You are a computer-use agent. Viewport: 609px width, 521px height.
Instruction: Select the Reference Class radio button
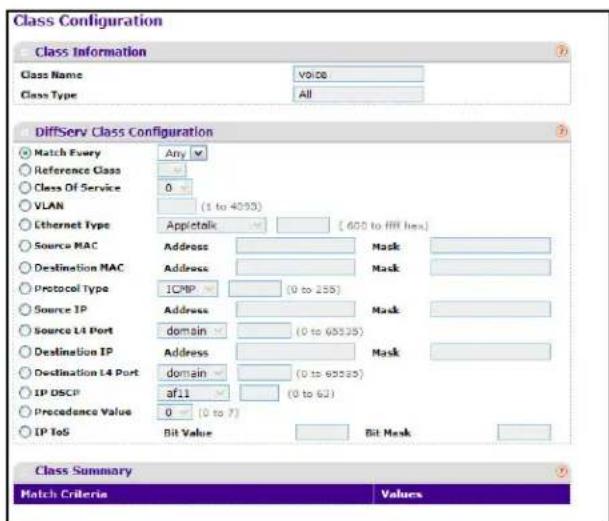click(x=25, y=170)
